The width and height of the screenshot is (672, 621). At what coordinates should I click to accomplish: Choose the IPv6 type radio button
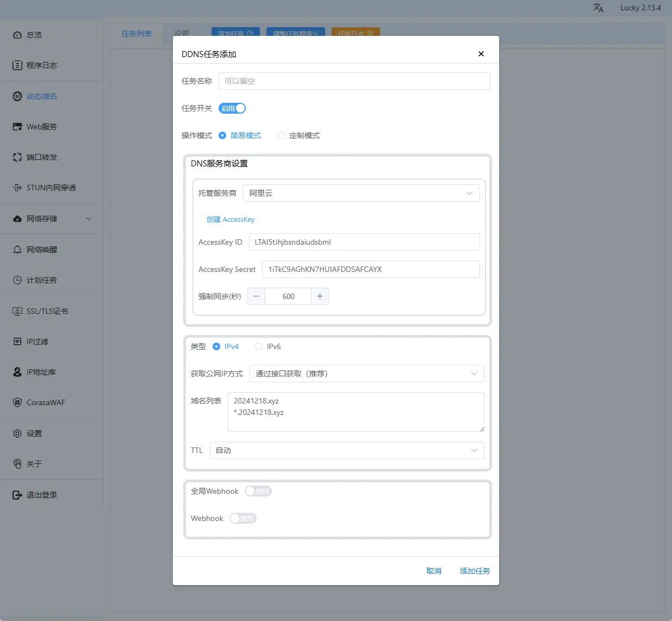point(259,346)
